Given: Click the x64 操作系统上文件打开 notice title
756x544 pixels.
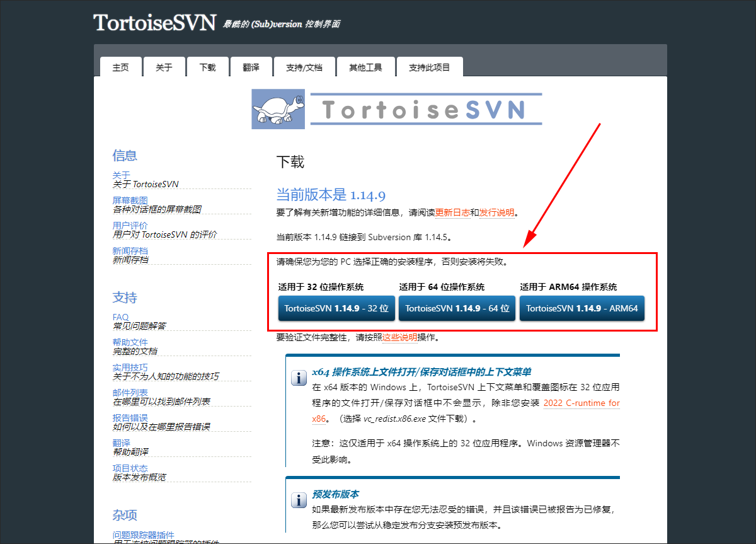Looking at the screenshot, I should tap(421, 372).
